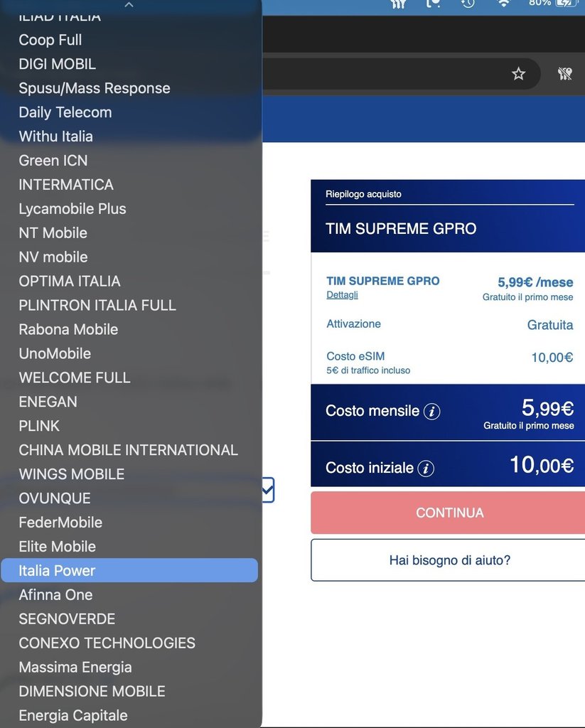
Task: Click the Hai bisogno di aiuto? button
Action: pyautogui.click(x=449, y=560)
